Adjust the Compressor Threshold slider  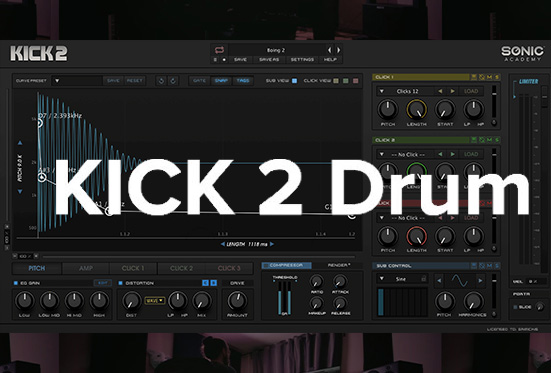click(284, 297)
